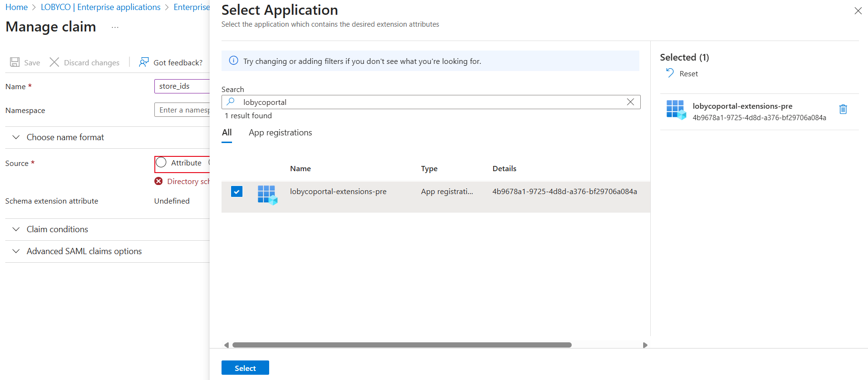Click the horizontal scrollbar thumb
Viewport: 868px width, 380px height.
tap(402, 345)
